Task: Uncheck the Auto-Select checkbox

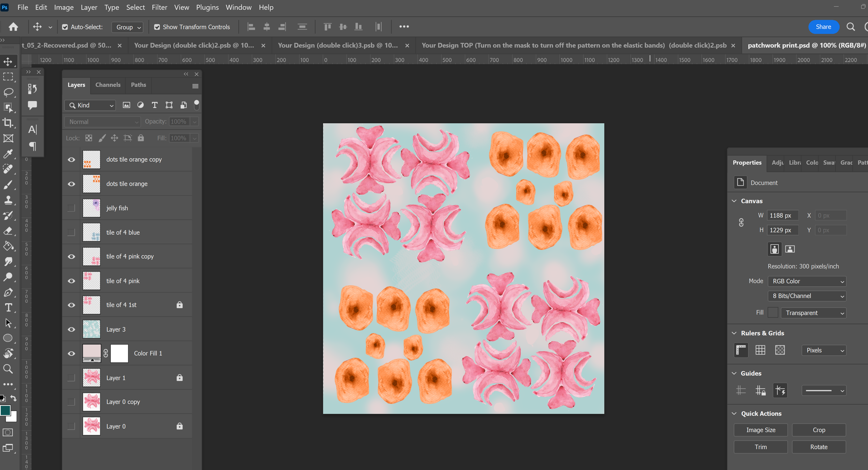Action: (x=65, y=27)
